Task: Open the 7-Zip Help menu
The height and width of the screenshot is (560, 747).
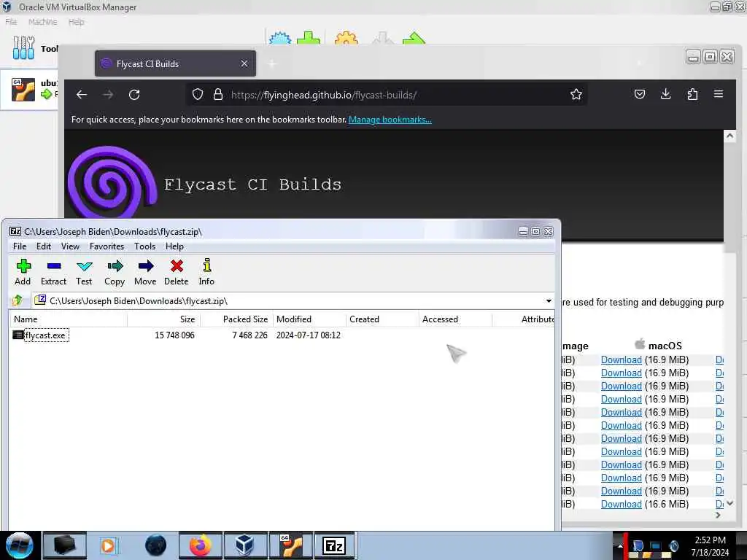Action: (x=174, y=246)
